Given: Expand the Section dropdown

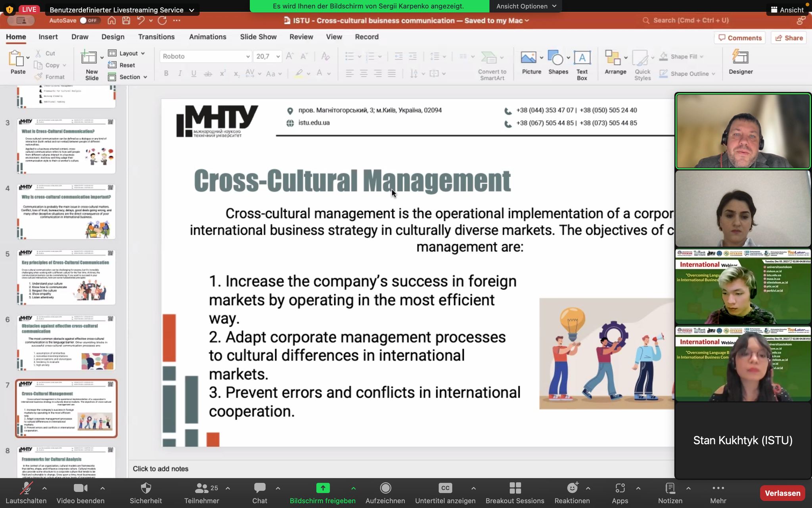Looking at the screenshot, I should pyautogui.click(x=145, y=77).
